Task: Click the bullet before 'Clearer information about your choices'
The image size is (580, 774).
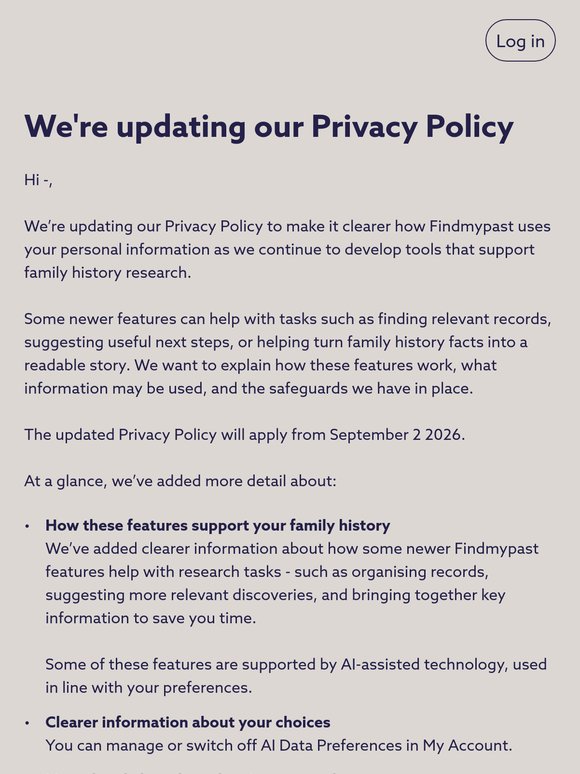Action: pos(28,723)
